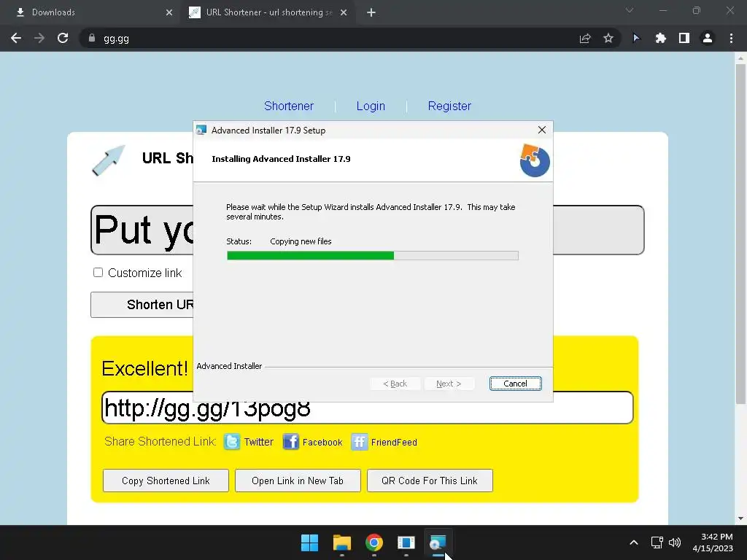The height and width of the screenshot is (560, 747).
Task: Open the Windows Start menu
Action: (309, 542)
